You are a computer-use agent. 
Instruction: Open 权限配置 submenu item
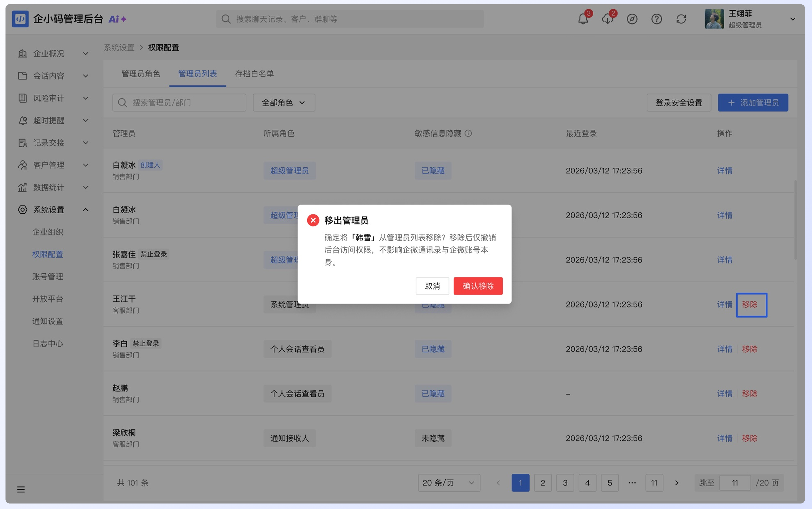pos(48,254)
